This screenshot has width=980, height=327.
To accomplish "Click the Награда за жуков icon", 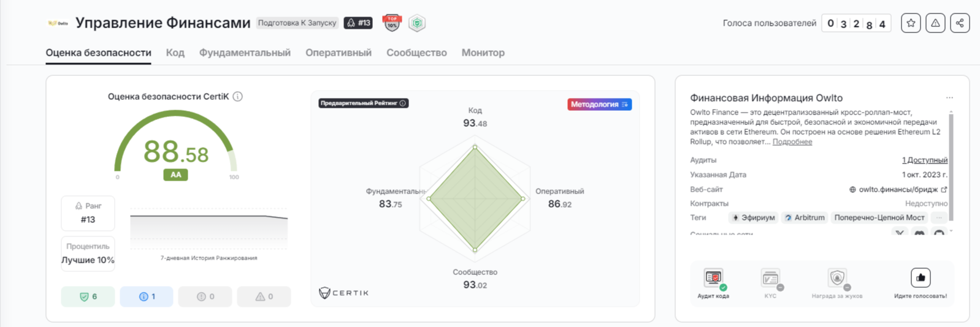I will (837, 279).
